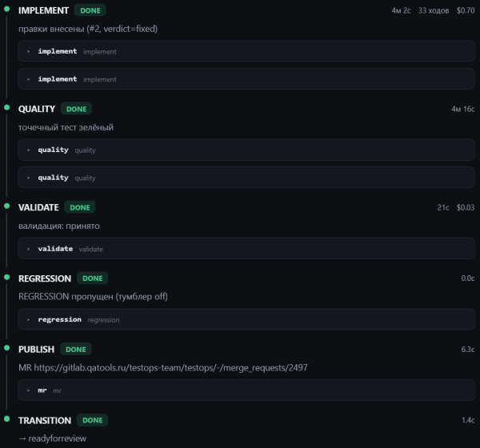Click the DONE badge next to IMPLEMENT

(90, 10)
